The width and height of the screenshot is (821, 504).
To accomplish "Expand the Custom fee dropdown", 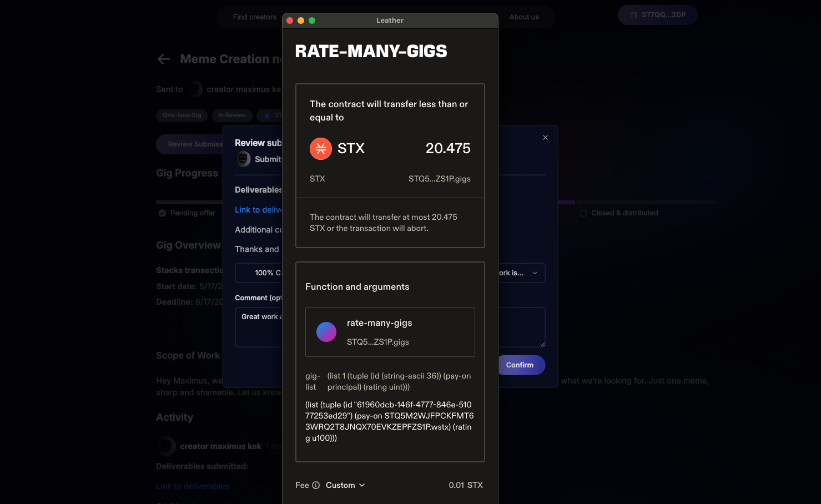I will 345,485.
